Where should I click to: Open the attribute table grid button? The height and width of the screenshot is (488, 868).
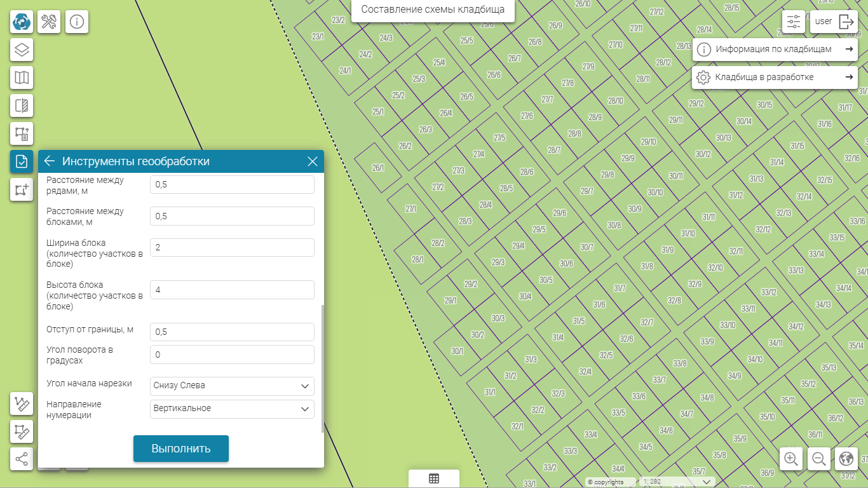click(x=434, y=479)
